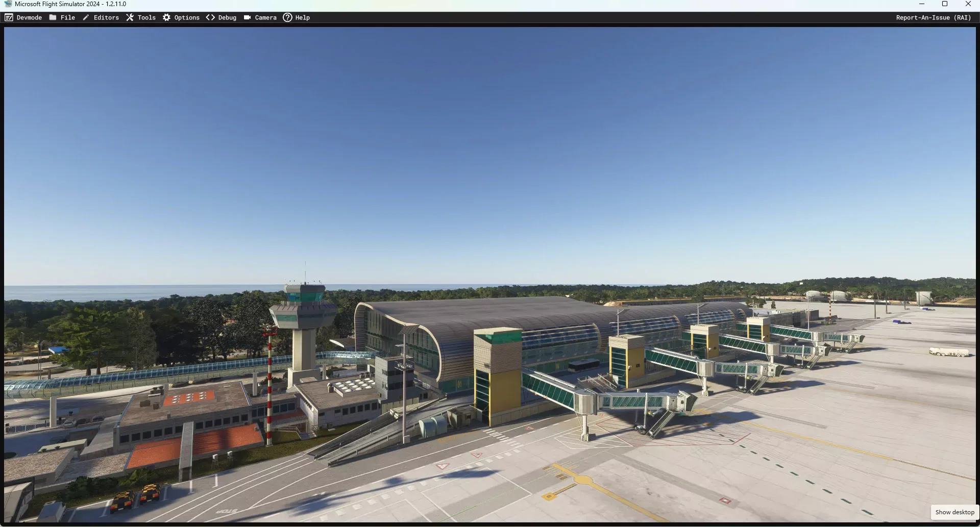Screen dimensions: 980x527
Task: Expand the Editors menu text
Action: pyautogui.click(x=106, y=17)
